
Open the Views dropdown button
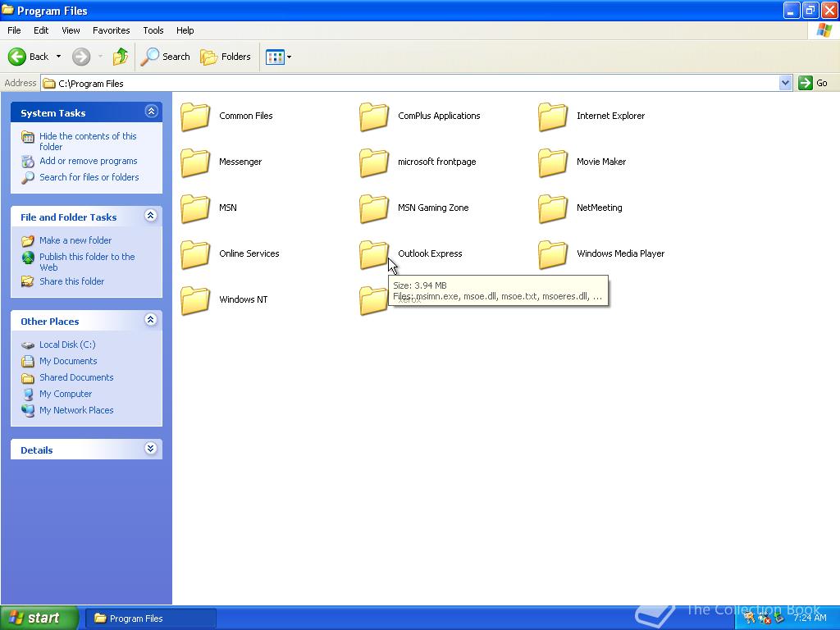[279, 57]
